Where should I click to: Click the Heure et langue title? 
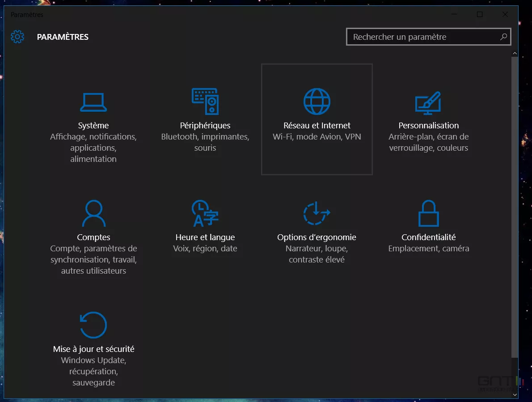[x=205, y=237]
